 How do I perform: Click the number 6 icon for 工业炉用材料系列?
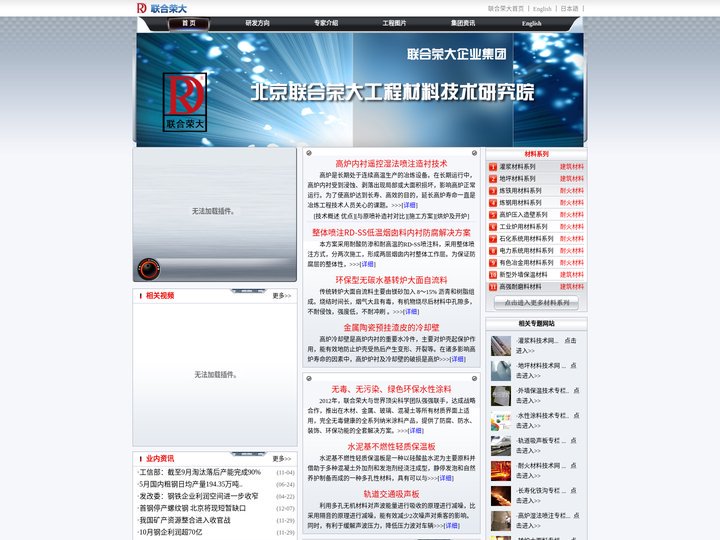coord(493,227)
